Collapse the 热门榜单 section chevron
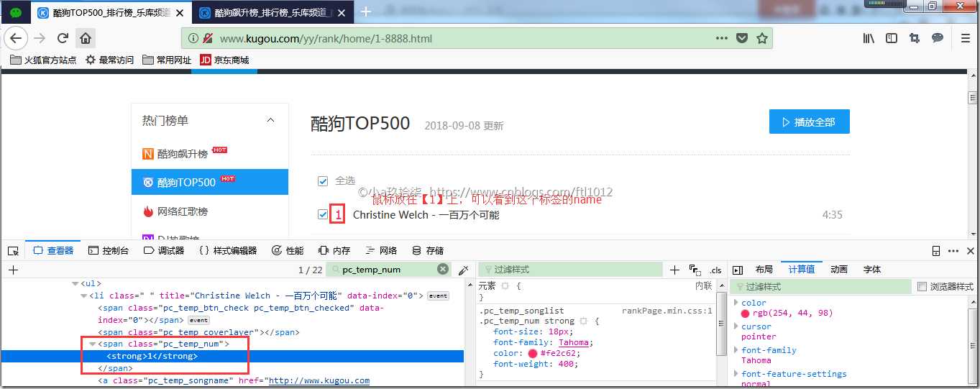The image size is (980, 389). (x=270, y=120)
